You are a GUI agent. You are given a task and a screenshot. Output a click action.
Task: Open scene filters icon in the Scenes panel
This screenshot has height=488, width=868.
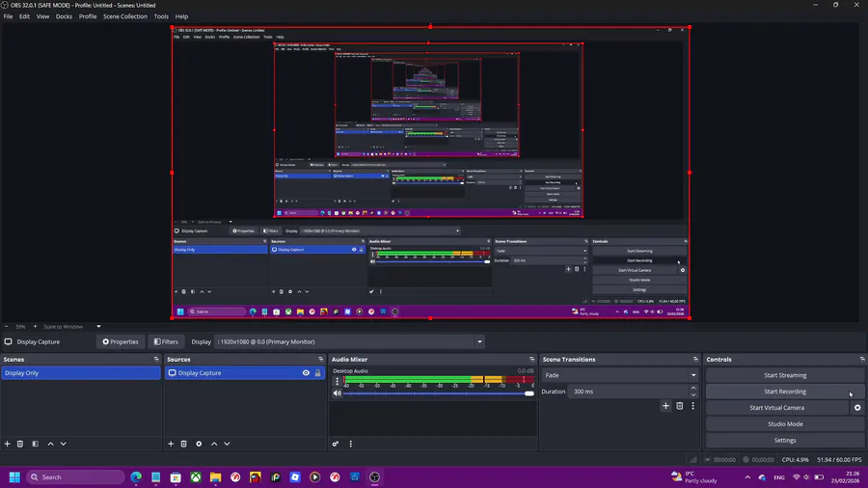pyautogui.click(x=35, y=444)
